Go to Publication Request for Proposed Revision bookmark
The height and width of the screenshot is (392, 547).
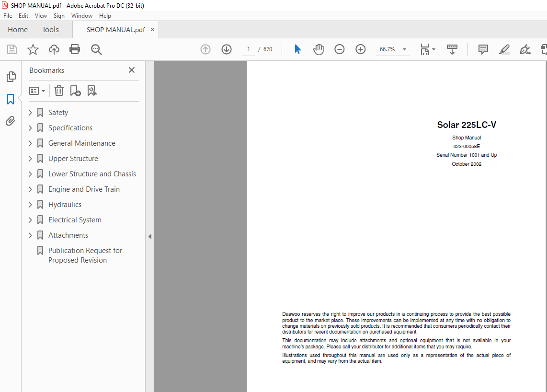(85, 255)
